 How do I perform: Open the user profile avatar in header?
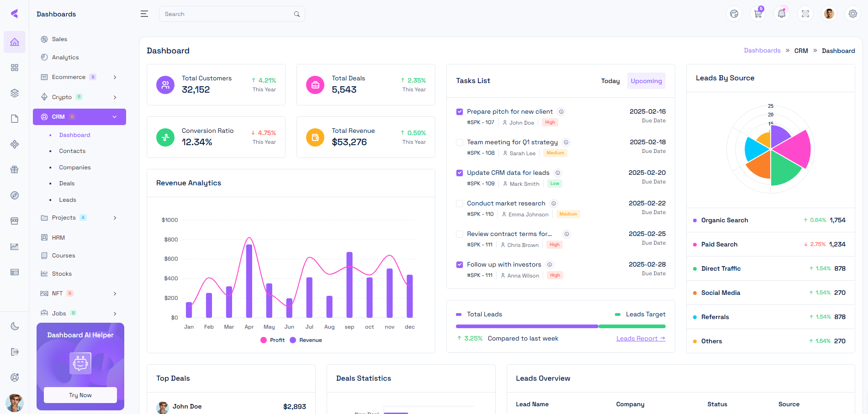829,14
